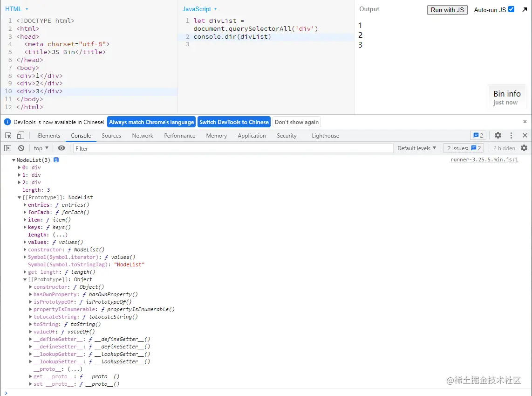Select the inspect element picker icon
This screenshot has height=396, width=532.
click(8, 136)
